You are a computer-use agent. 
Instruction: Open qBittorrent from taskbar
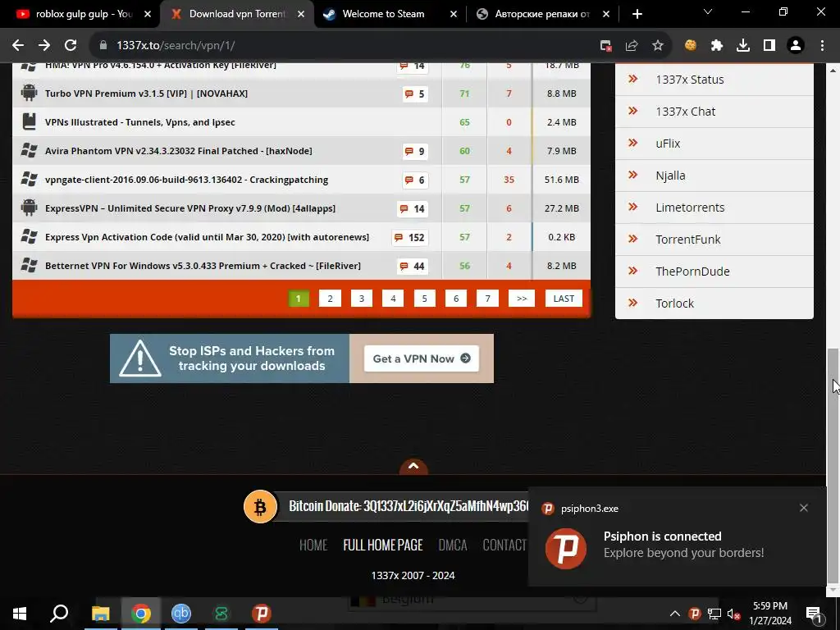click(181, 614)
